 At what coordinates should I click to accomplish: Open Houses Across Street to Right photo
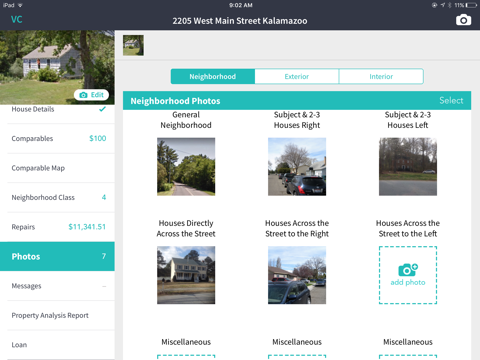click(x=297, y=275)
